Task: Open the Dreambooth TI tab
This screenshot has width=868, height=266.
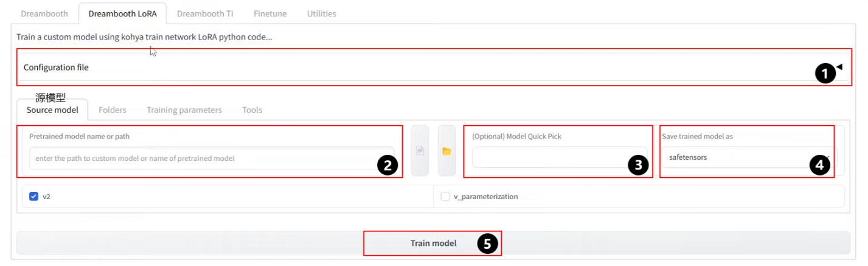Action: [204, 13]
